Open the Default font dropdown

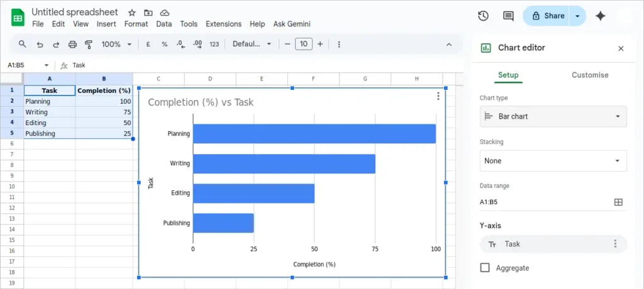click(x=252, y=45)
